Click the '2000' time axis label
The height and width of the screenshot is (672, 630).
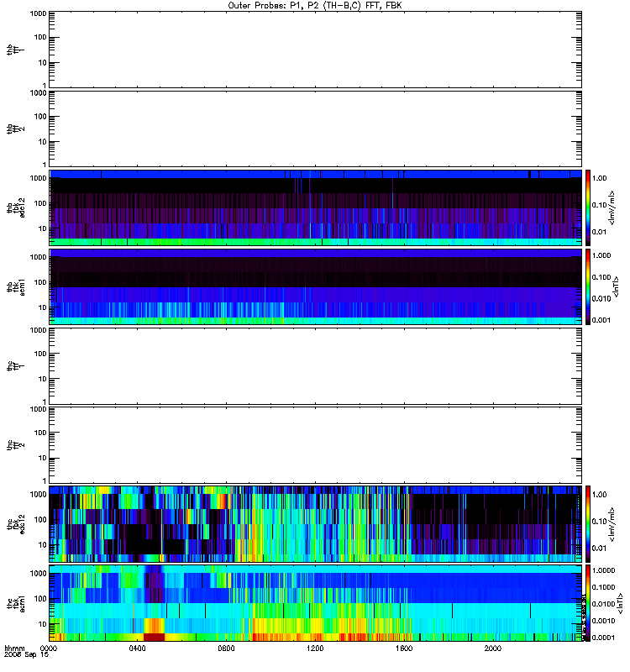point(493,648)
